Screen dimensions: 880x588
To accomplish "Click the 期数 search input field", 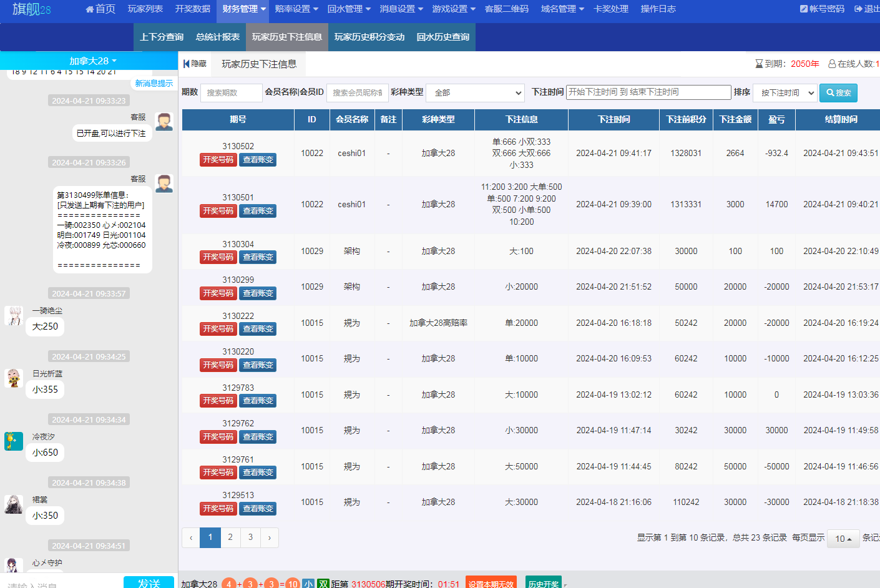I will pos(231,92).
